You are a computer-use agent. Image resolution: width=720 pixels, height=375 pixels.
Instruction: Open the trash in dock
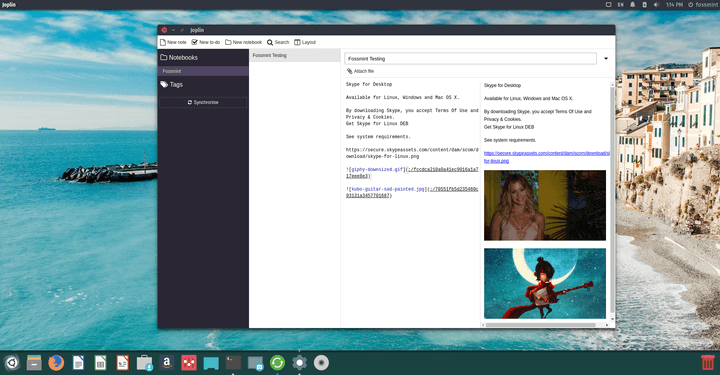click(708, 362)
